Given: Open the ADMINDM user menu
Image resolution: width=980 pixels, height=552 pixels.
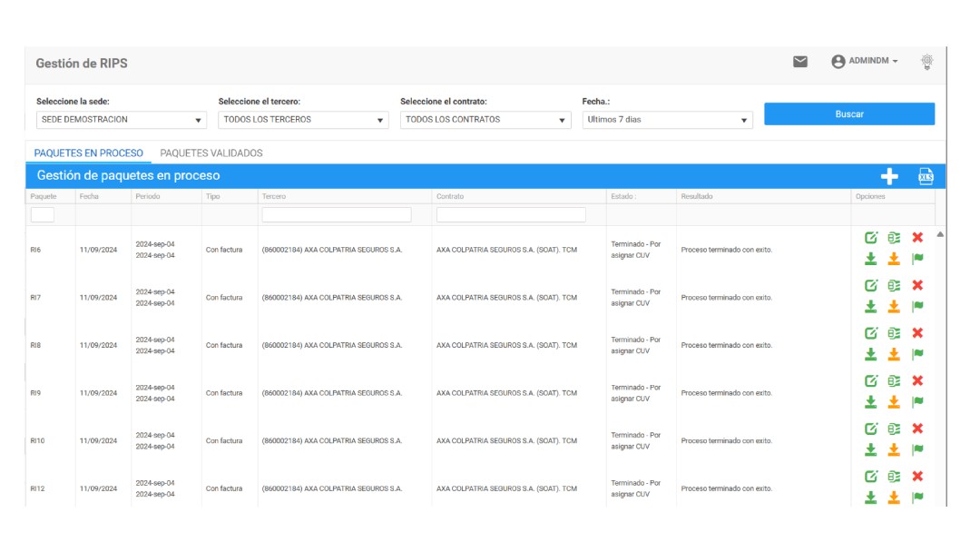Looking at the screenshot, I should pos(865,61).
